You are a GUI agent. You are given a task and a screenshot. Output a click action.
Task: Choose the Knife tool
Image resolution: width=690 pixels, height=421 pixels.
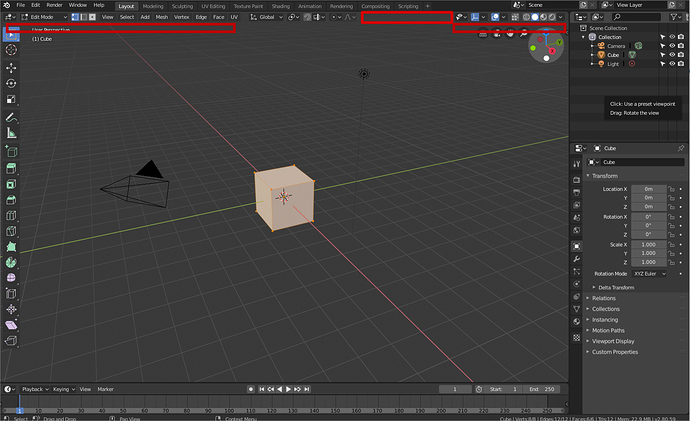[11, 231]
